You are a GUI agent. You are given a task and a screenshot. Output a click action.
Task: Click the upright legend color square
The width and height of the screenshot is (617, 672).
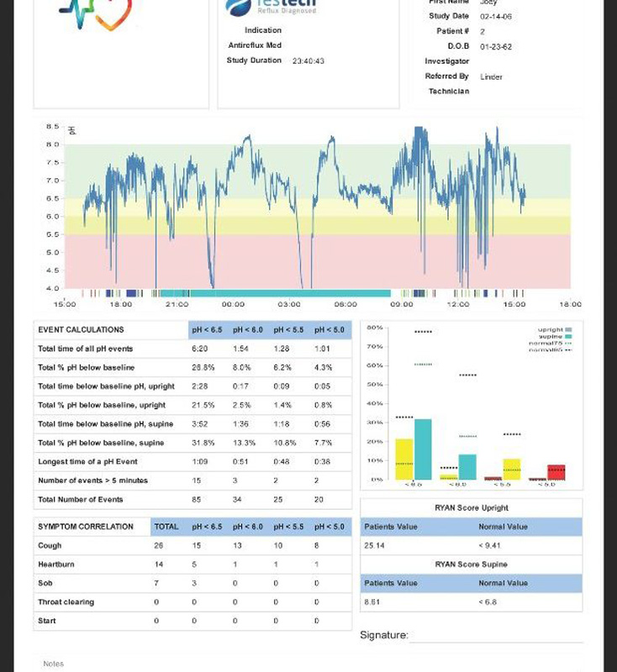click(x=569, y=330)
